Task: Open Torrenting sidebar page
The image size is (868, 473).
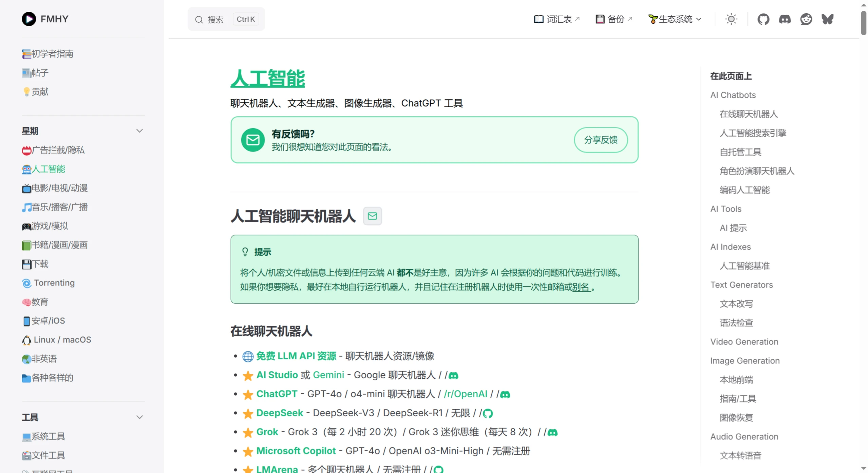Action: click(x=48, y=283)
